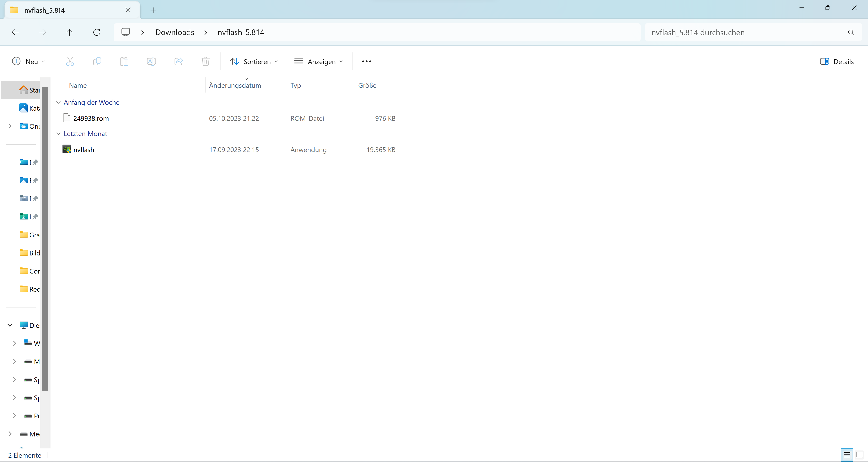Viewport: 868px width, 462px height.
Task: Collapse the Letzten Monat group
Action: [x=58, y=134]
